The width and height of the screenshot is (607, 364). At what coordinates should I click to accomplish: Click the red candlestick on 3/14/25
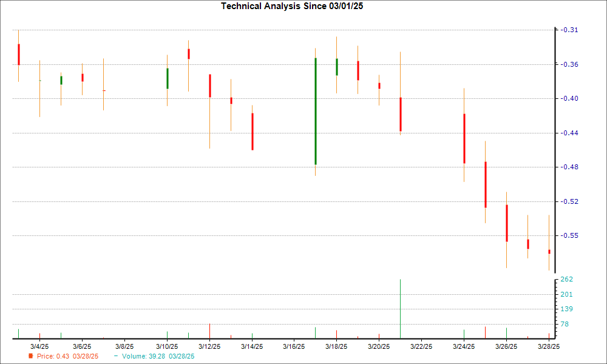[x=253, y=130]
